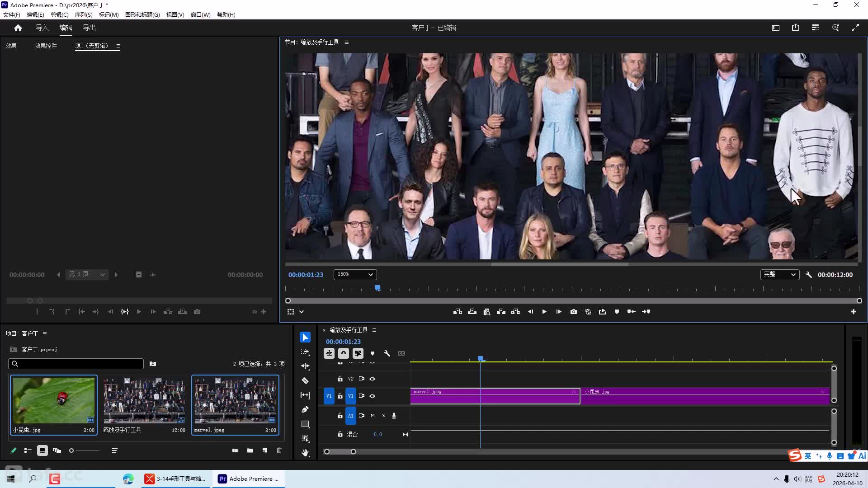868x488 pixels.
Task: Toggle V2 track output eye
Action: [x=373, y=379]
